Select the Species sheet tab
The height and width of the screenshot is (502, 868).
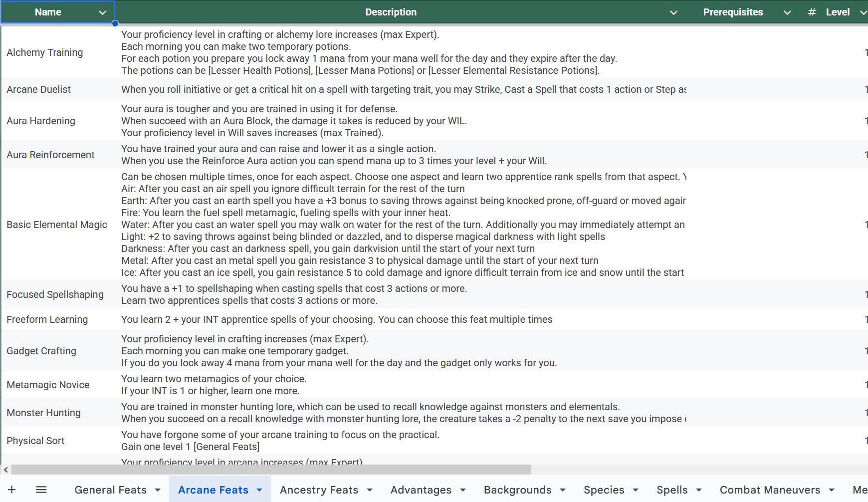(604, 490)
